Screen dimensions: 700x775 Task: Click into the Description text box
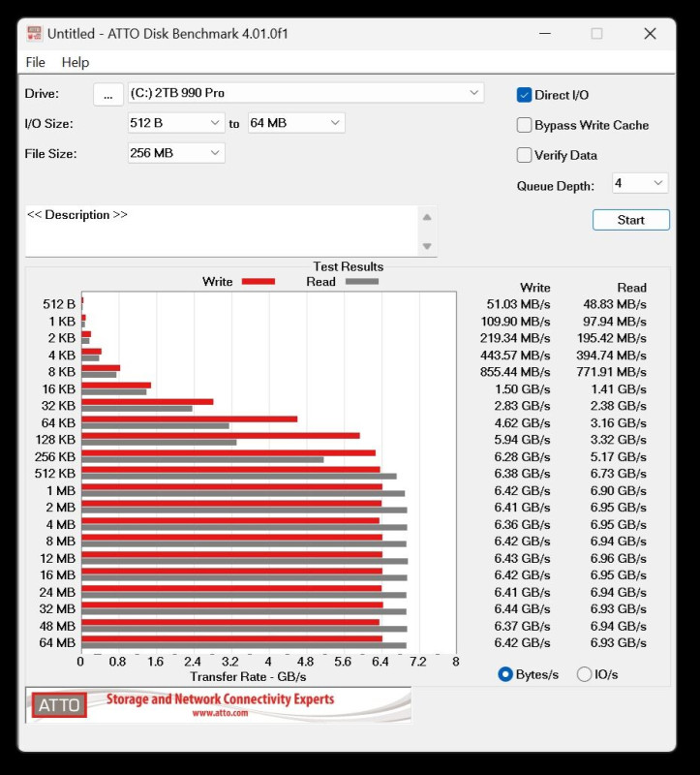[x=222, y=231]
